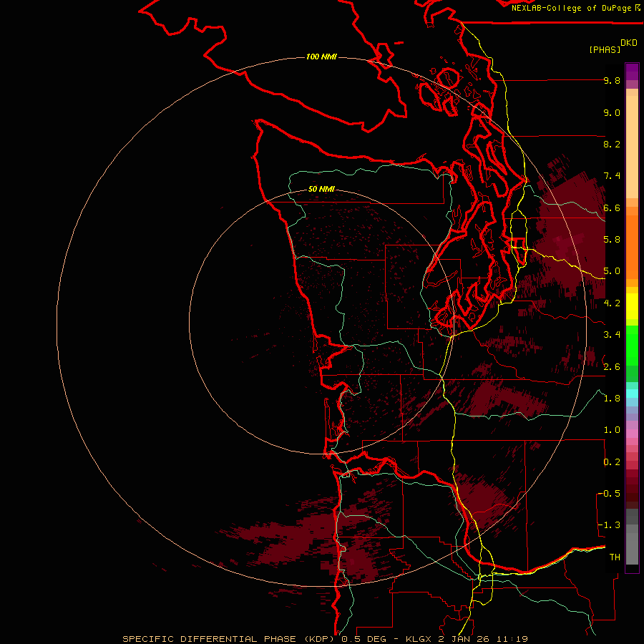Pick the cyan color bar segment
The height and width of the screenshot is (644, 644).
[632, 394]
